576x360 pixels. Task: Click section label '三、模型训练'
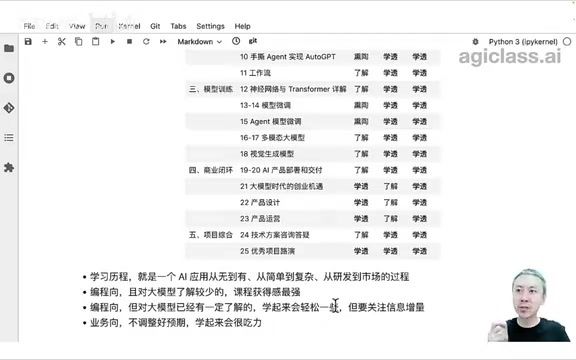click(210, 89)
